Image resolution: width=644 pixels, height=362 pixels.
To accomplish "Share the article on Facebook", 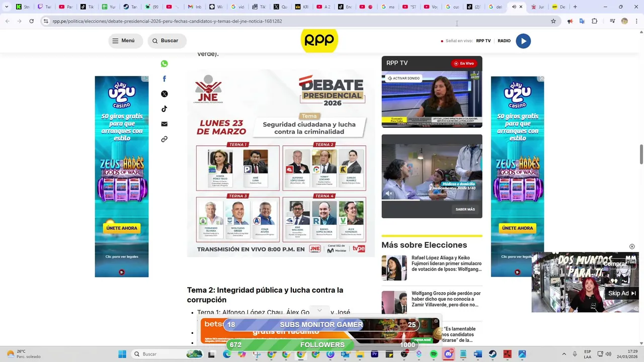I will tap(164, 79).
